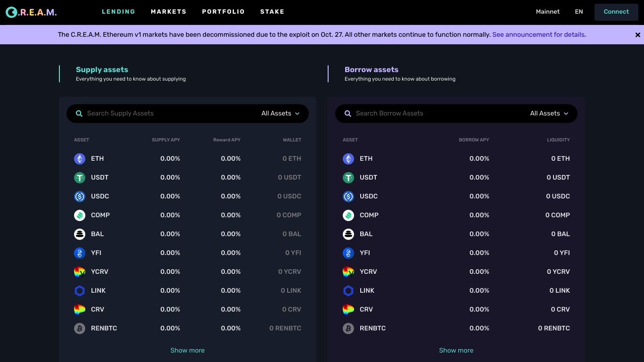Open the Borrow assets heading link
644x362 pixels.
[x=372, y=70]
